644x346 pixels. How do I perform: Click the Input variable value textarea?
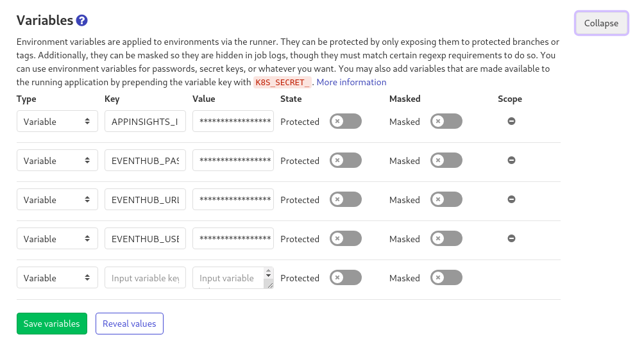(230, 277)
